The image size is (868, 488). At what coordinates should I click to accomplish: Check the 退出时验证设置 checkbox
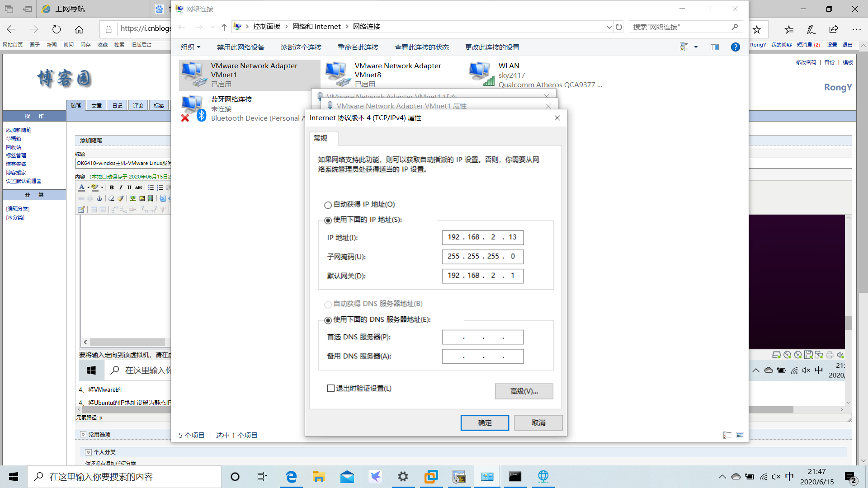pyautogui.click(x=331, y=389)
